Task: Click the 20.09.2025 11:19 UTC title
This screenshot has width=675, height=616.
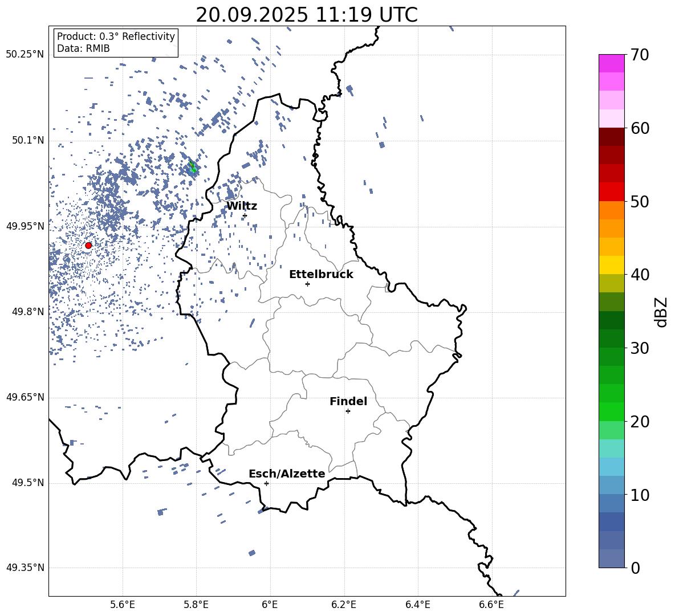Action: point(307,15)
